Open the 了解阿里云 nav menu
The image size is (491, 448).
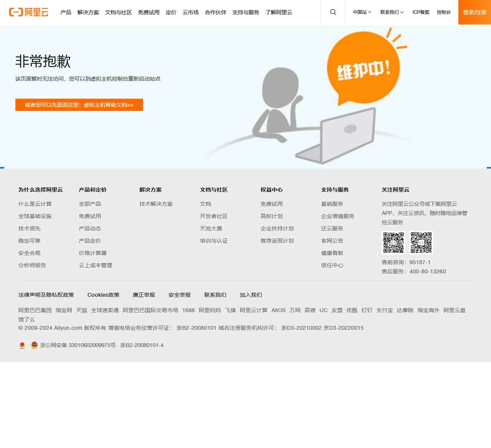[279, 12]
